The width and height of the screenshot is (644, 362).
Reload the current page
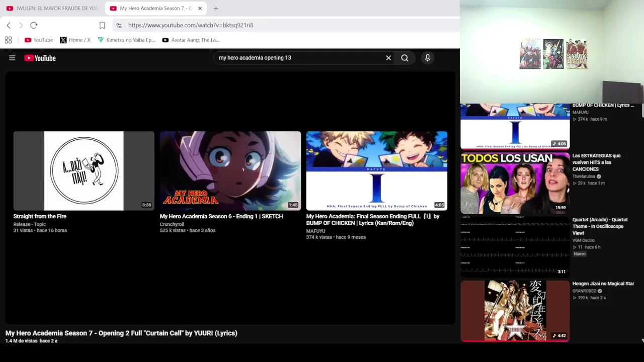[34, 25]
